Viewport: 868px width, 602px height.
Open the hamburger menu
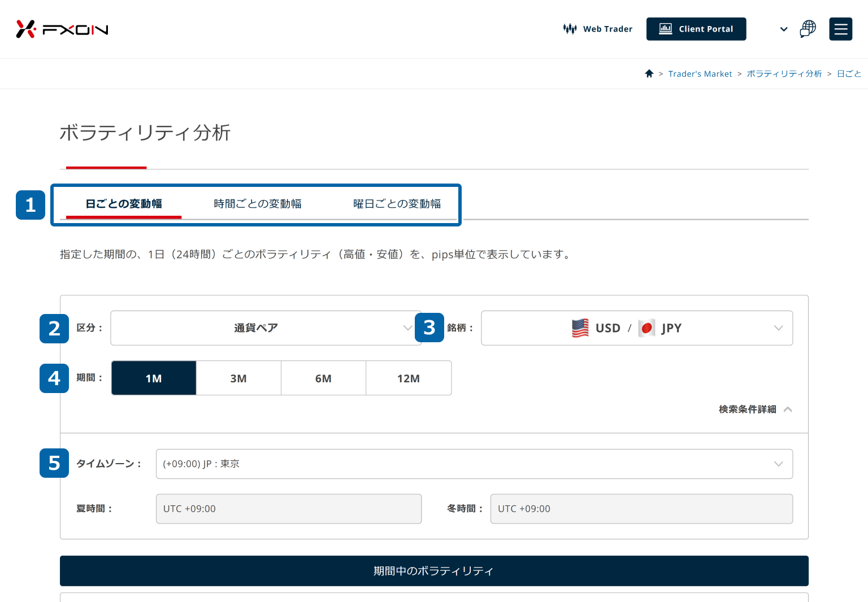pos(841,29)
